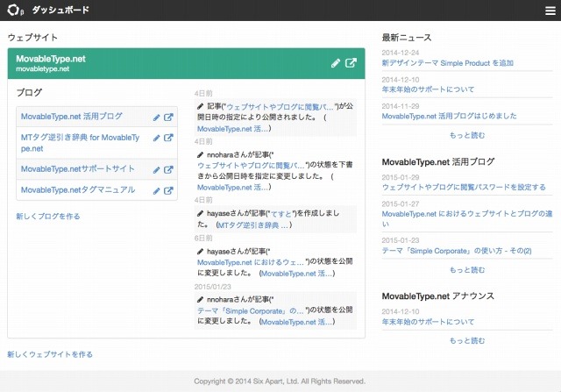Open MovableType.net におけるウェブサイトとブログの違い article
The width and height of the screenshot is (561, 392).
pos(467,218)
